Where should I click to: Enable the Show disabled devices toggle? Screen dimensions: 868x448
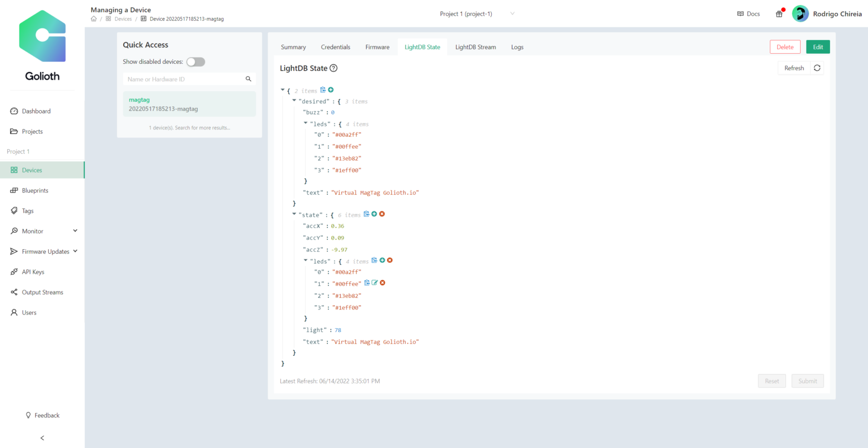pos(196,62)
